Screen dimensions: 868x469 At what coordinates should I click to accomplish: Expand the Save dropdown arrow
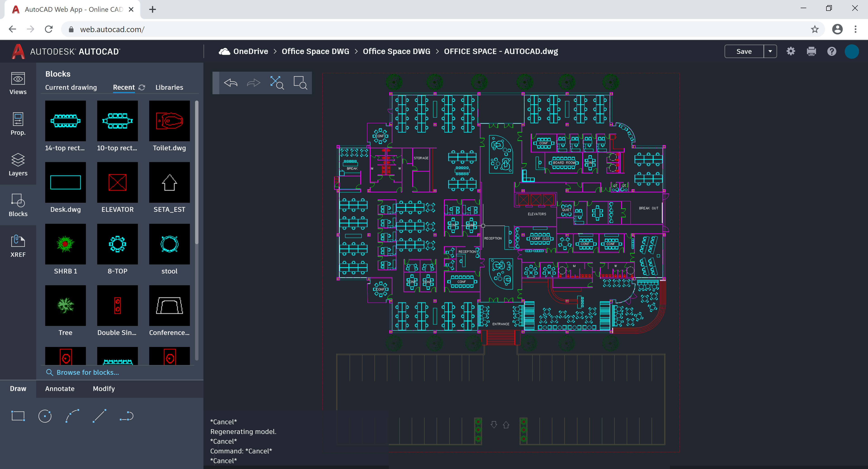click(770, 51)
